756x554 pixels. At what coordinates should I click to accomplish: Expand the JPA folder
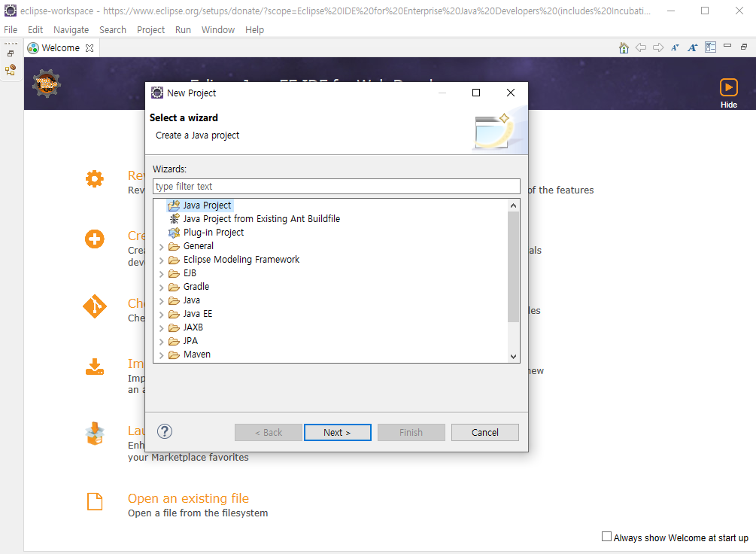(x=162, y=341)
